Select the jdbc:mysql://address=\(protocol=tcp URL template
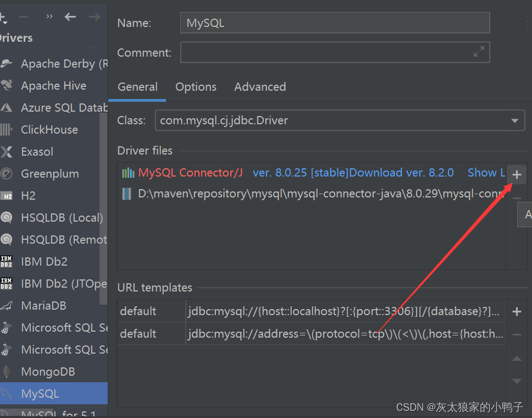Viewport: 532px width, 418px height. point(345,334)
